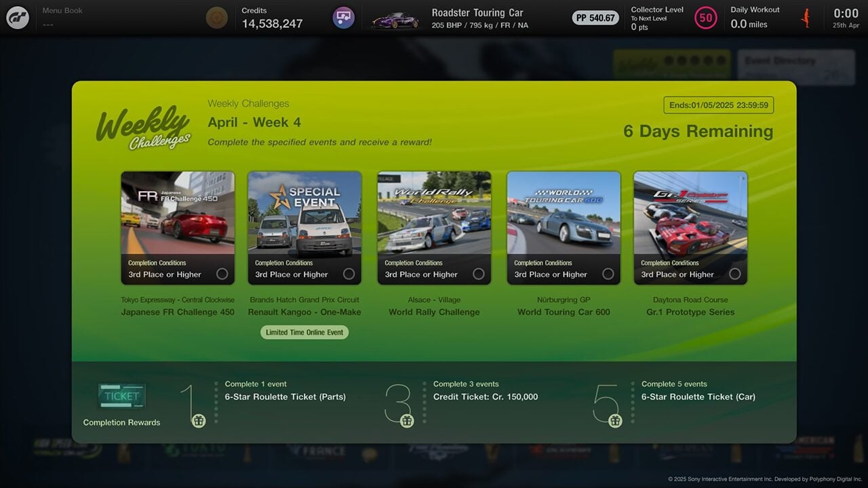Screen dimensions: 868x488
Task: Click the 6 Days Remaining text
Action: click(698, 131)
